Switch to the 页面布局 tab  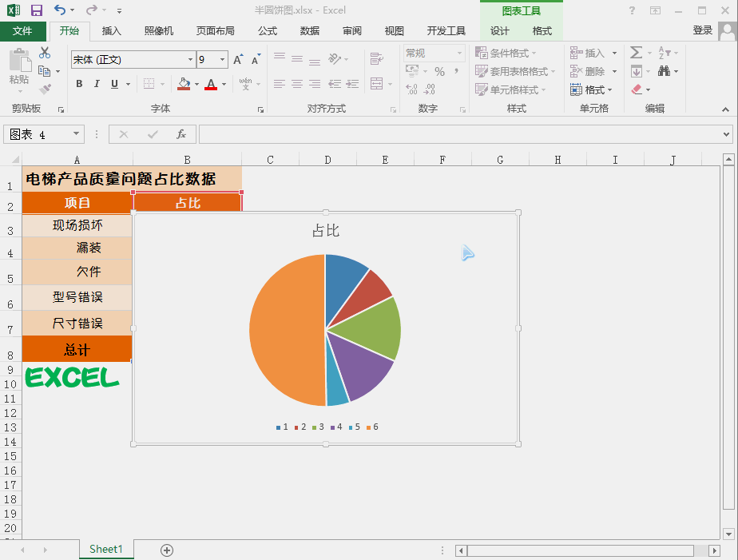(215, 31)
